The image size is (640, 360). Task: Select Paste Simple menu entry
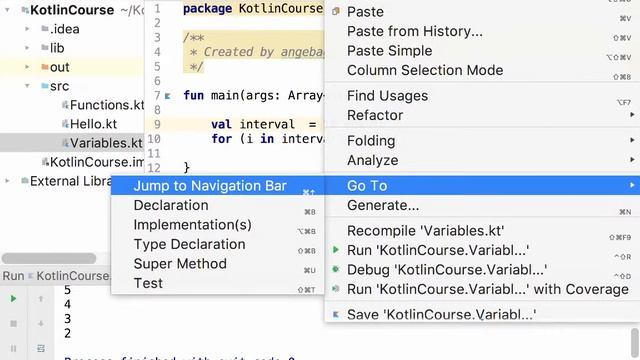pos(482,51)
